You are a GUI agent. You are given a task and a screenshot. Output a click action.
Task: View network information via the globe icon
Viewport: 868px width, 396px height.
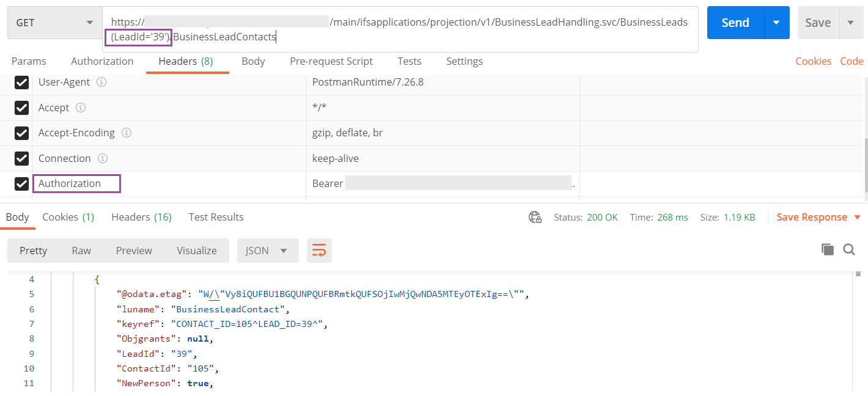point(535,217)
